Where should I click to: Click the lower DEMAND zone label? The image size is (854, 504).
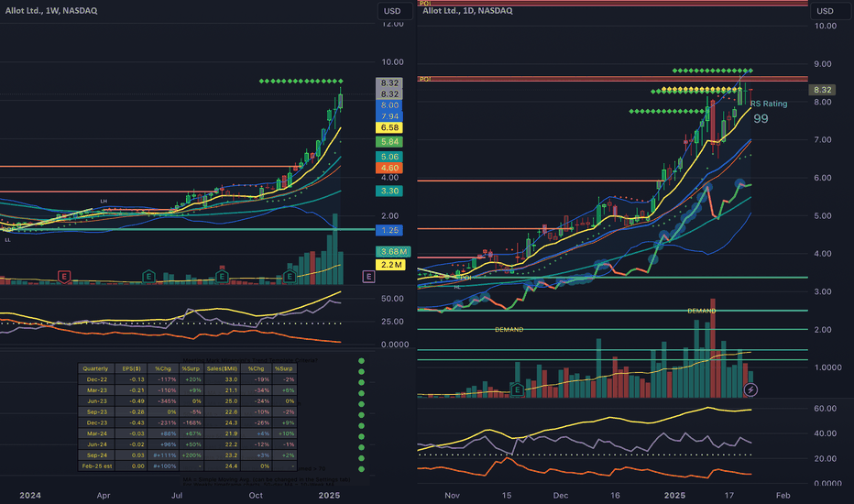pos(509,330)
